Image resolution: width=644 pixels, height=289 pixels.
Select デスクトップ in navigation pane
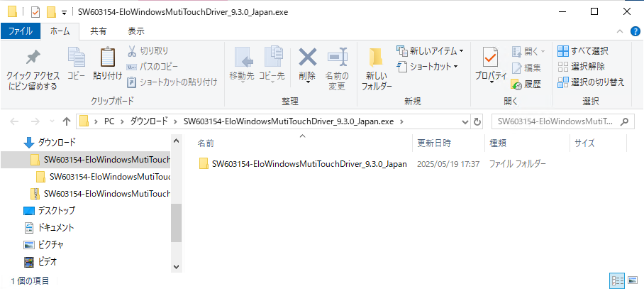click(56, 211)
